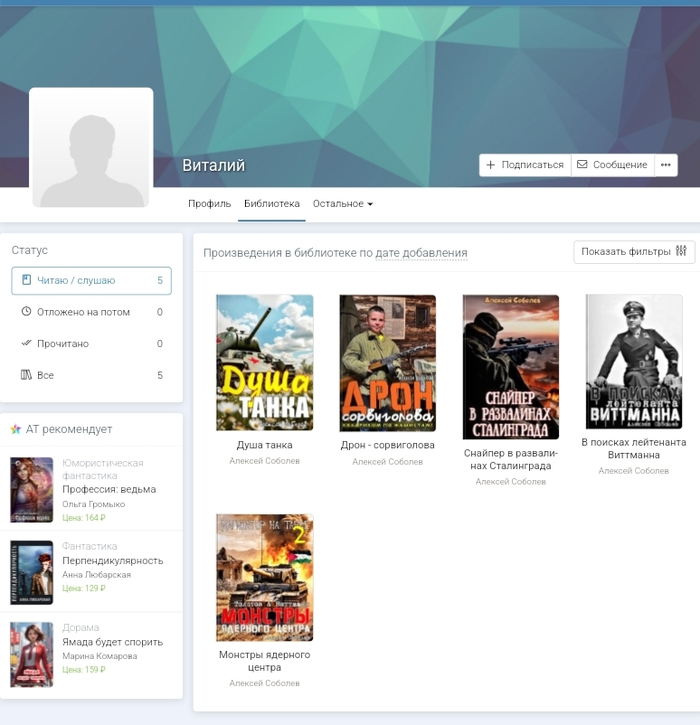Open the Профиль tab

(209, 204)
